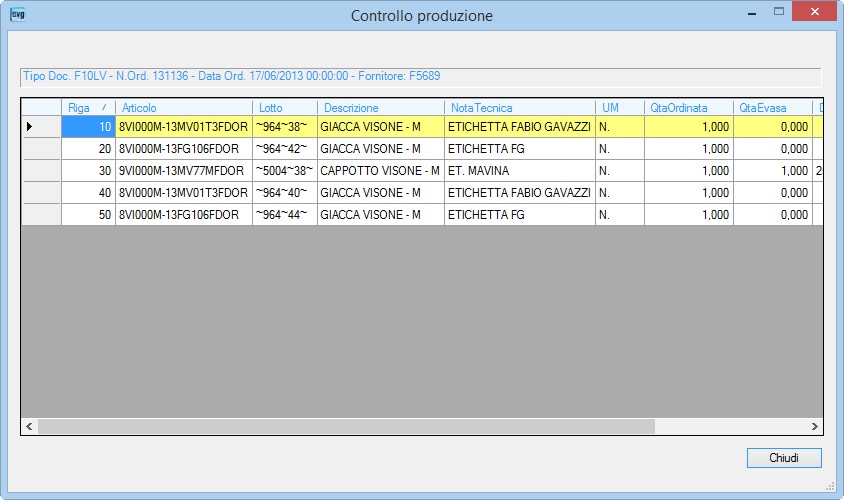Select row header of Riga 20
The width and height of the screenshot is (844, 500).
click(x=41, y=149)
